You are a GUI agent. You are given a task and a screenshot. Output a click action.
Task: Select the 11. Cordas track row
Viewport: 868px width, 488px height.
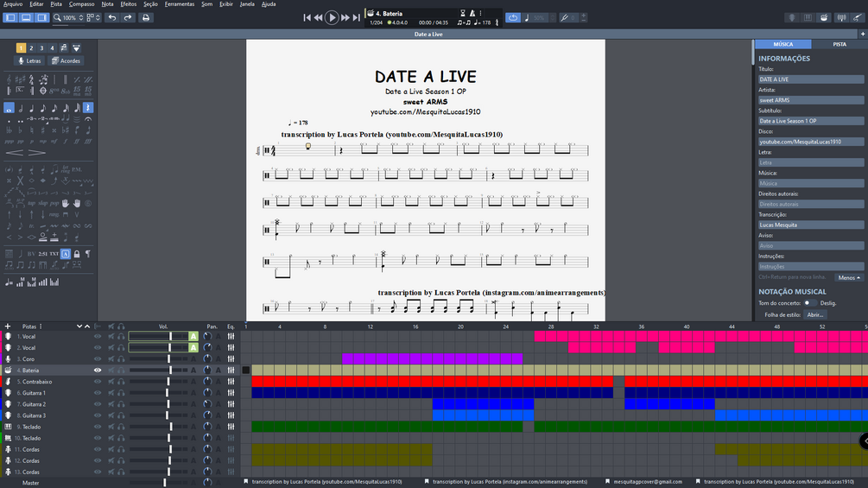(x=119, y=449)
